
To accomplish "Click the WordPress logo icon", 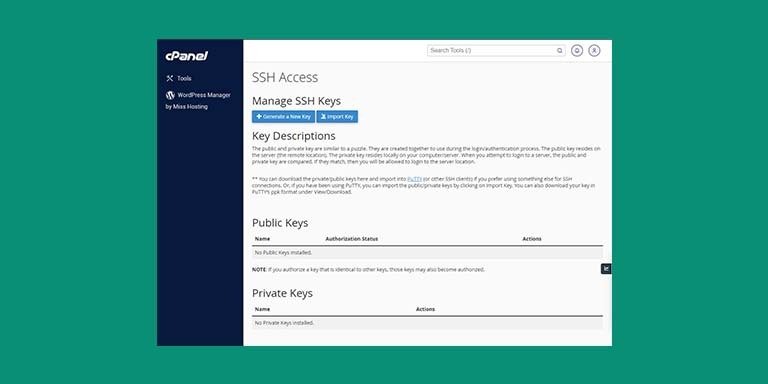I will [x=170, y=95].
